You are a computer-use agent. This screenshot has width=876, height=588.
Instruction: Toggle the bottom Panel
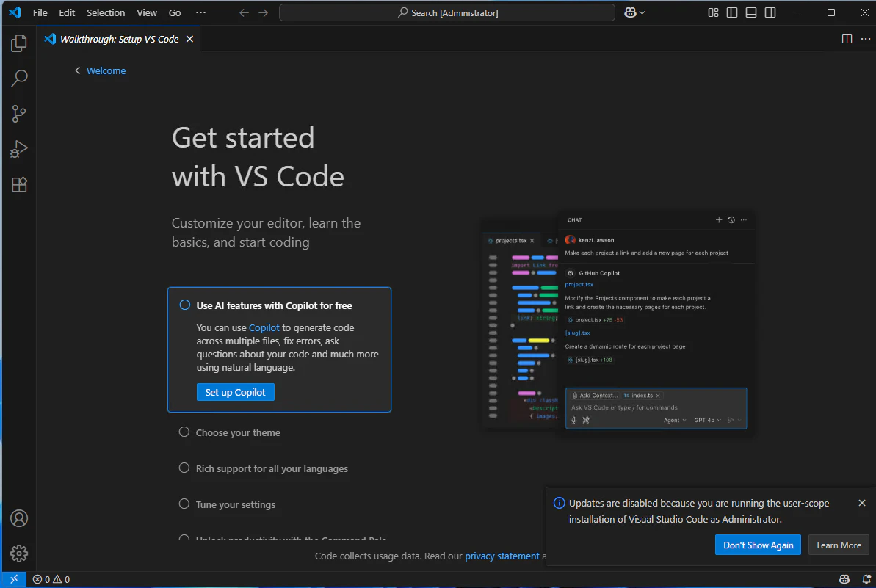[751, 12]
